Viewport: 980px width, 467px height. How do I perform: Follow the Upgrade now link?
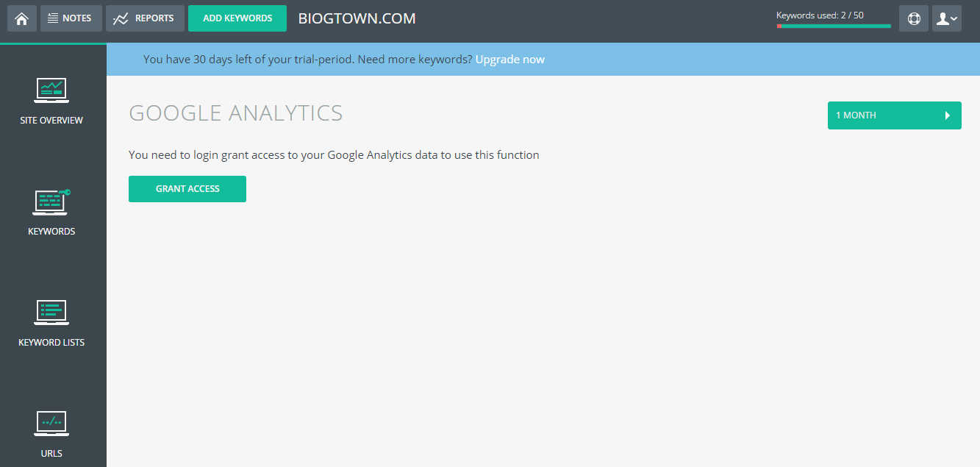pos(510,60)
